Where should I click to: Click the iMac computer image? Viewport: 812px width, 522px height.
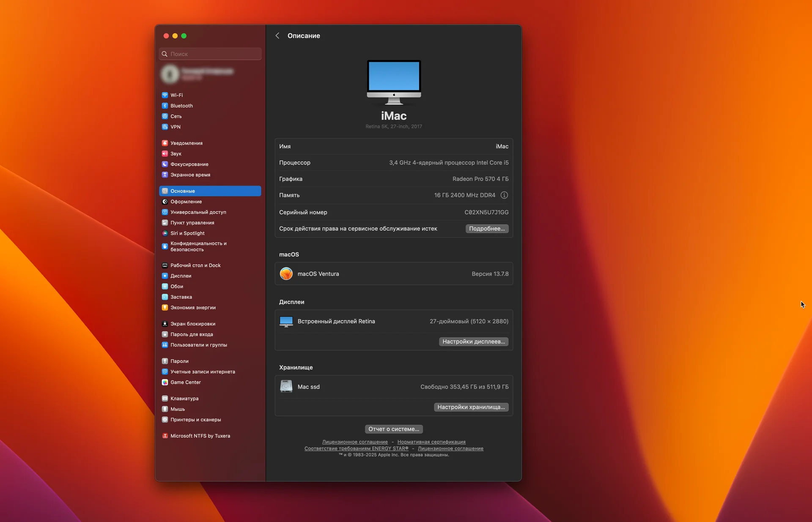(x=394, y=82)
